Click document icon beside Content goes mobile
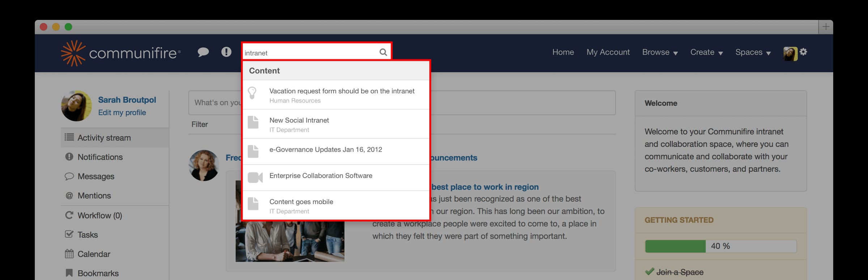 (253, 204)
